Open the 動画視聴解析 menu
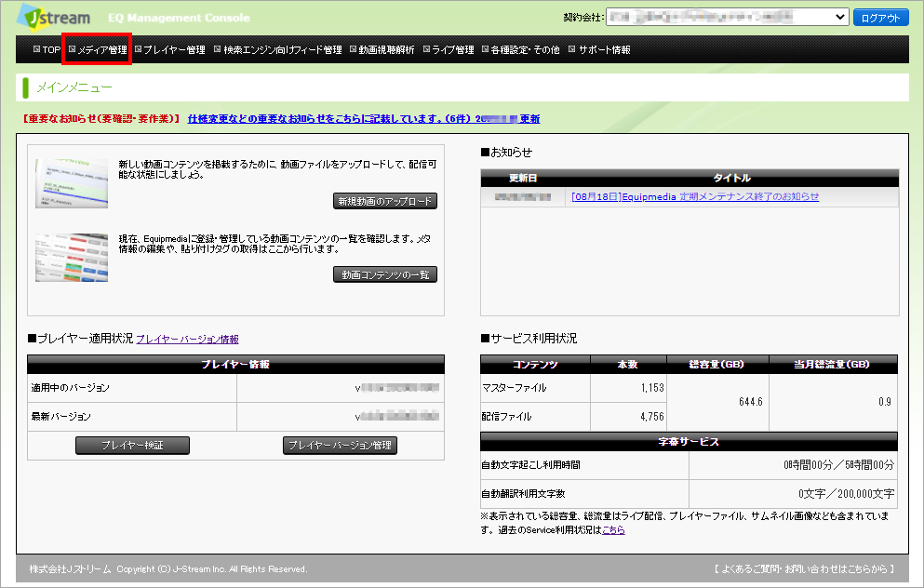Viewport: 924px width, 588px height. 382,50
